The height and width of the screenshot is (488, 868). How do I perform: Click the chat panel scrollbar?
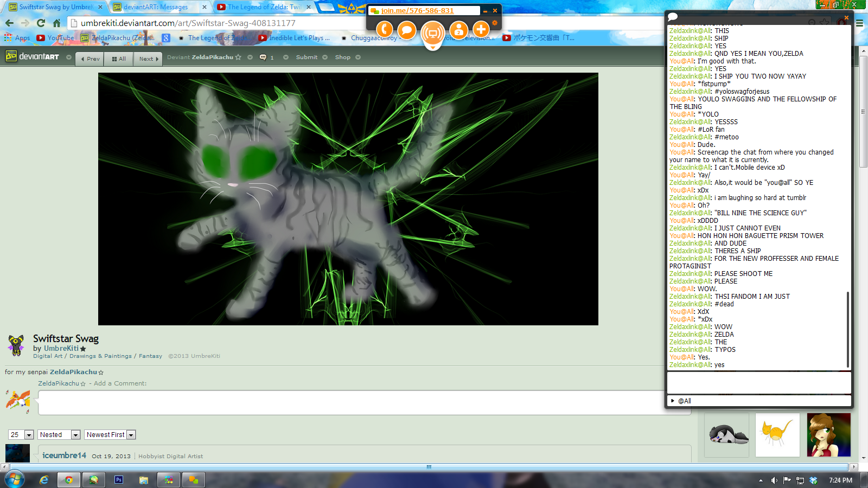tap(847, 330)
